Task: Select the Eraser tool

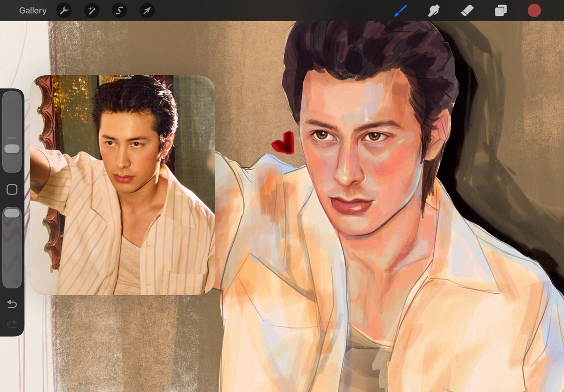Action: (467, 10)
